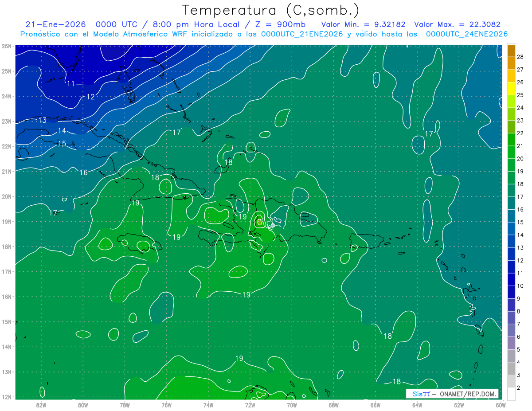Click the "SisTT – ONAMET/REP.DOM." logo box
This screenshot has height=411, width=532.
coord(452,394)
